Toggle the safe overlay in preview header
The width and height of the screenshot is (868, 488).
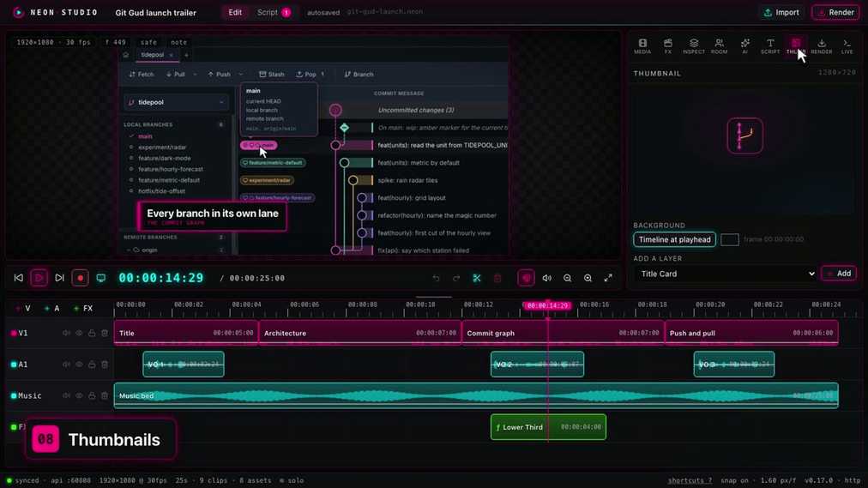(x=148, y=42)
